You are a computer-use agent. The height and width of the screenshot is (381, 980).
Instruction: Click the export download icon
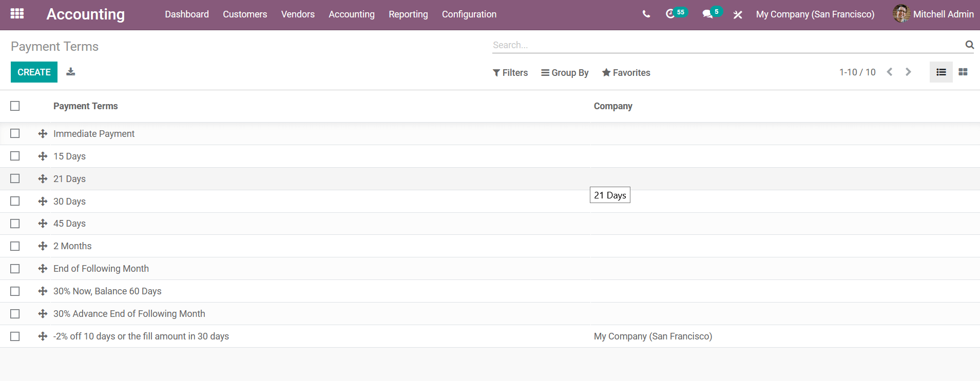[x=71, y=72]
